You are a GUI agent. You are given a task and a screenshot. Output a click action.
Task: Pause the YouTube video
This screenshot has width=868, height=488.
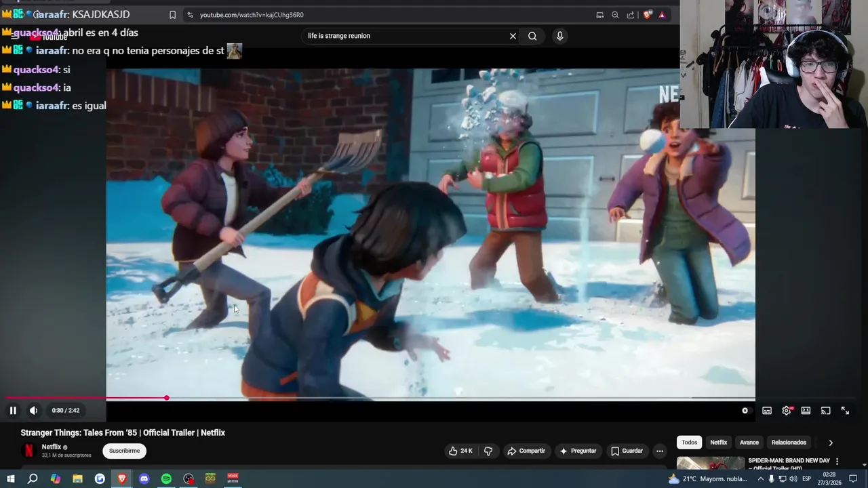click(13, 410)
